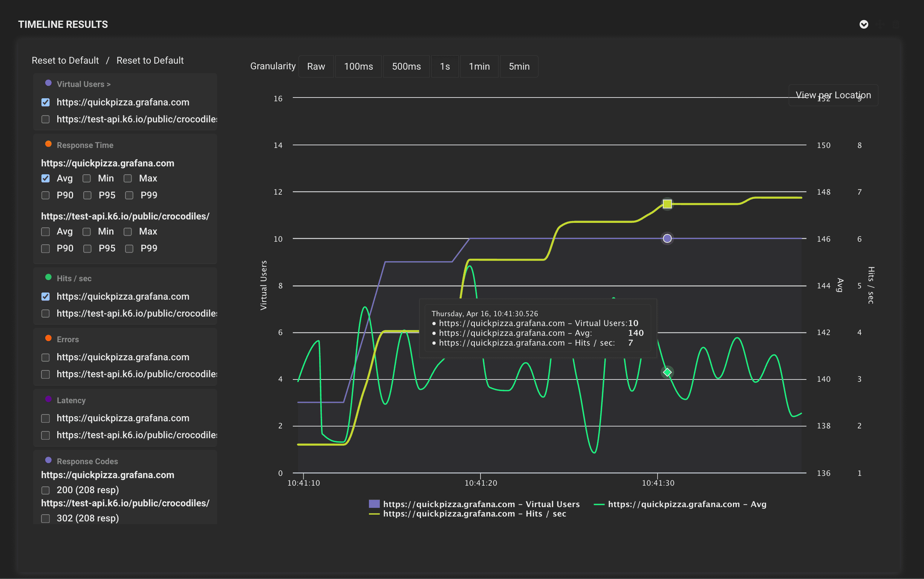
Task: Collapse the Timeline Results panel chevron
Action: click(x=863, y=24)
